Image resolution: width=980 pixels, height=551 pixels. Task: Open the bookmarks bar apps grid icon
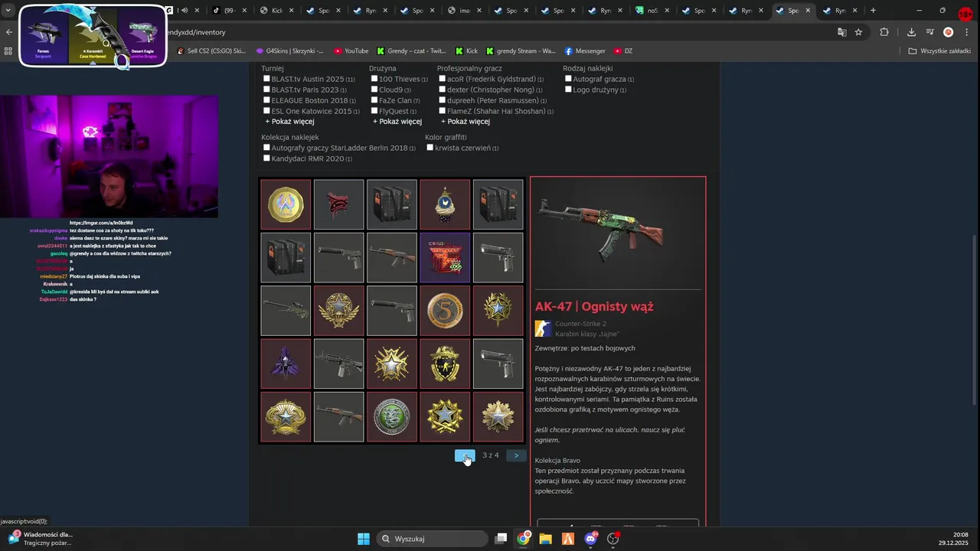(x=8, y=51)
